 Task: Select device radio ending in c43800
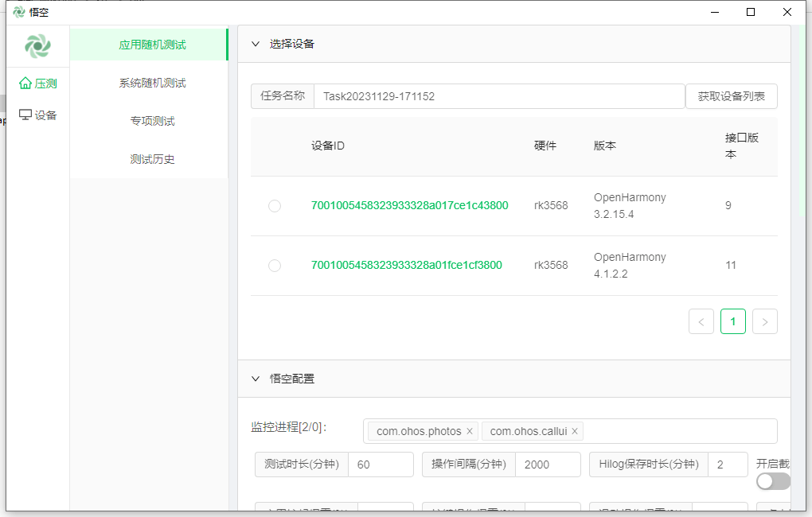275,206
